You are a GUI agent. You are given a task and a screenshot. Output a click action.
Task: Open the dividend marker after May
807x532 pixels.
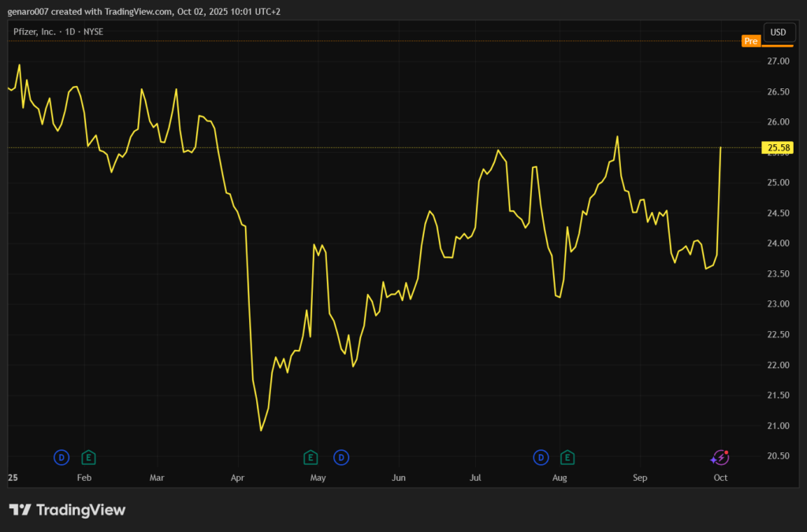pyautogui.click(x=341, y=457)
